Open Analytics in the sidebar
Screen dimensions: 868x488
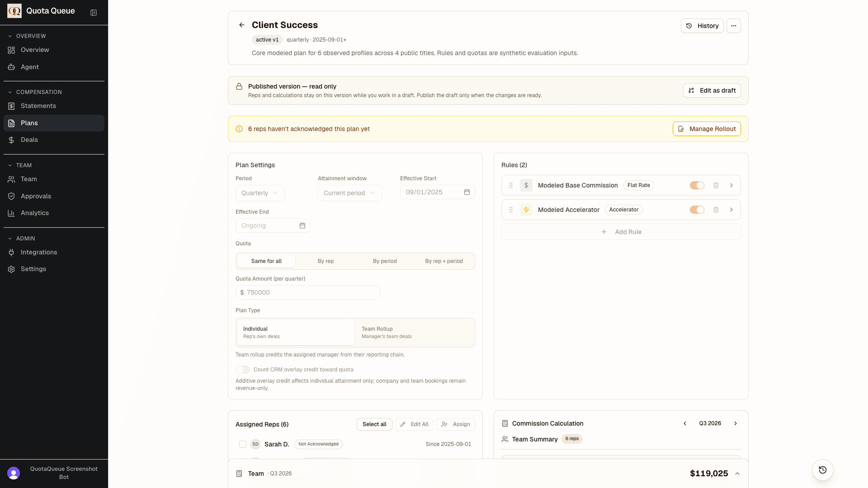(x=54, y=213)
